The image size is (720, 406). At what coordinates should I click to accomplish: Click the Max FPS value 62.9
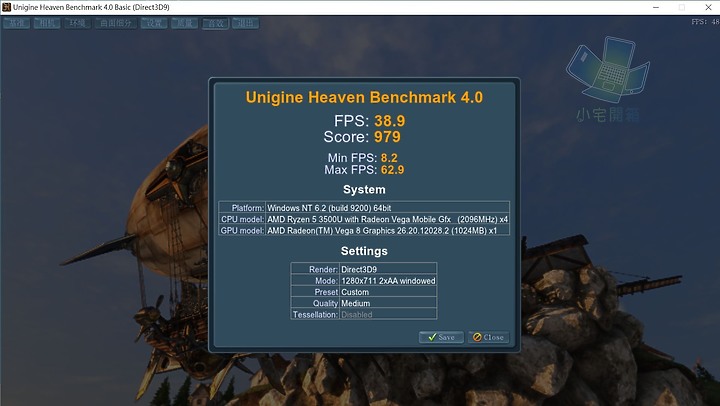[392, 170]
